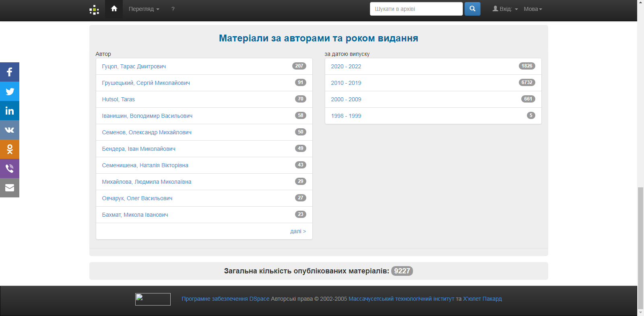Image resolution: width=644 pixels, height=316 pixels.
Task: Open author Гуцол, Тарас Дмитрович
Action: 134,66
